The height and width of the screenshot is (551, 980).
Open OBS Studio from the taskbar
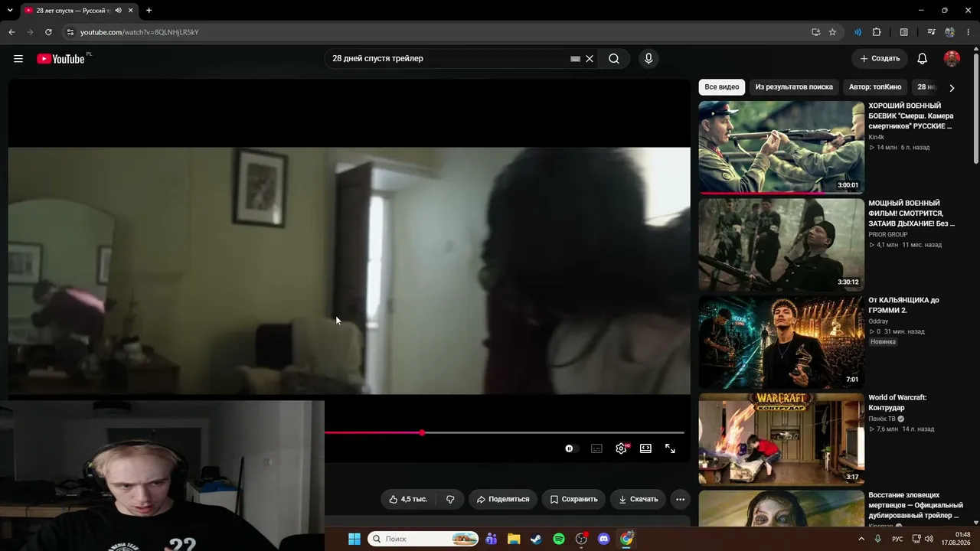pos(581,539)
